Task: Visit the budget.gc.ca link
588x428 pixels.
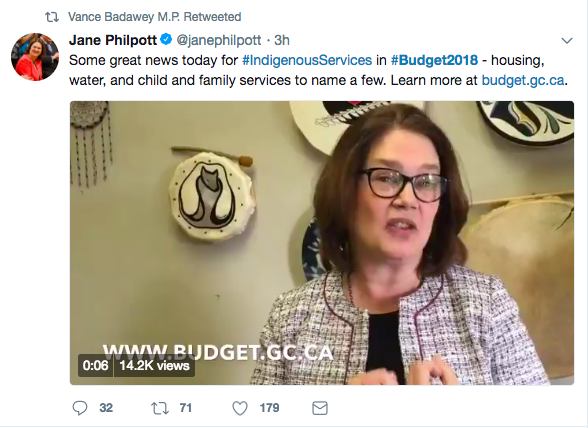Action: coord(523,80)
